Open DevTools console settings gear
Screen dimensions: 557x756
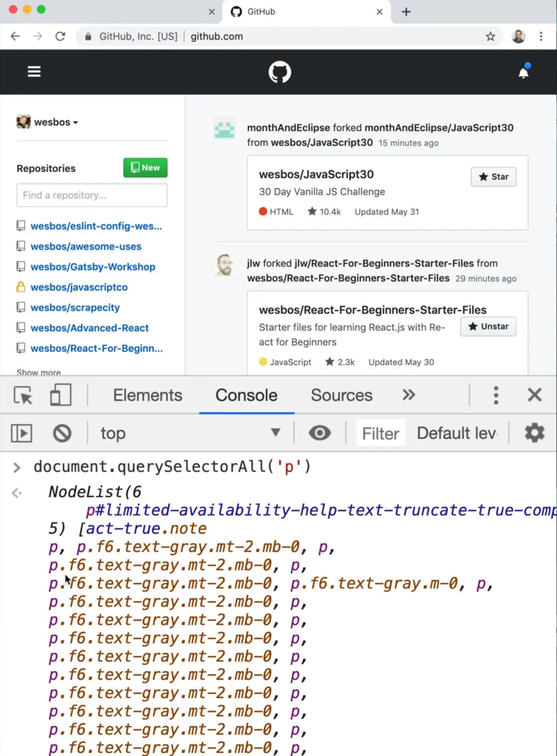(x=534, y=433)
